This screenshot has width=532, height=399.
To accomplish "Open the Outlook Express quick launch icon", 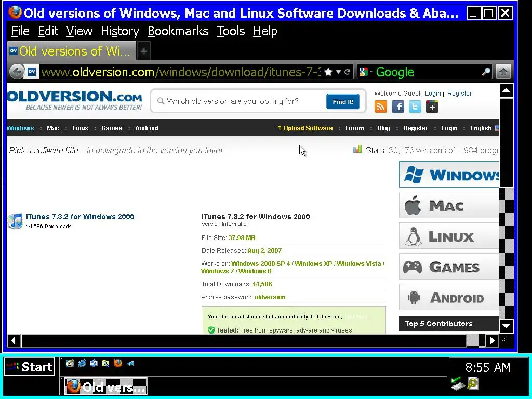I will [94, 363].
